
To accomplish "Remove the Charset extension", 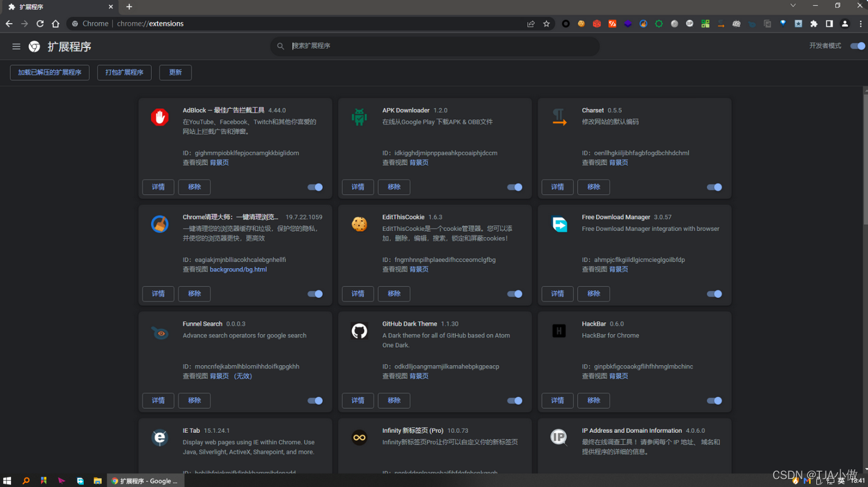I will click(593, 187).
